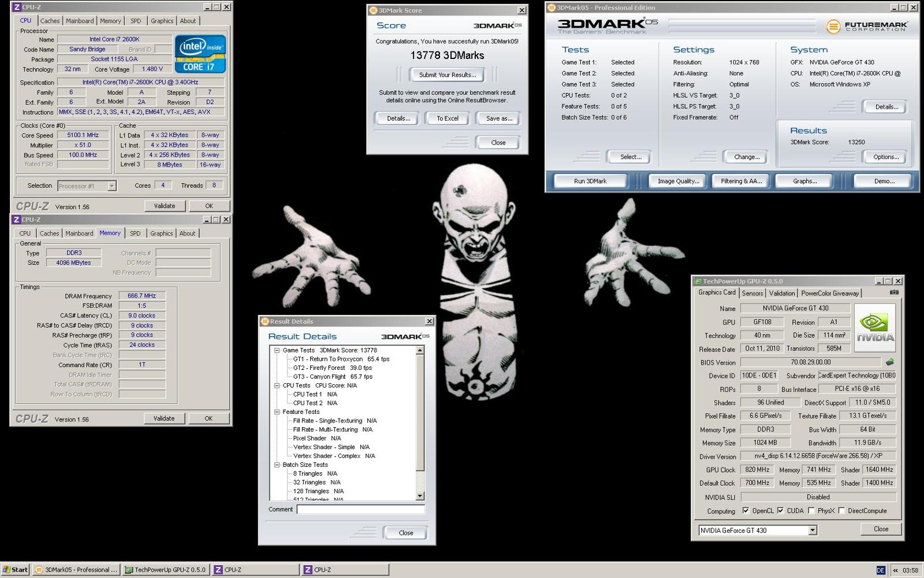
Task: Open SPD tab in the Memory CPU-Z window
Action: 135,234
